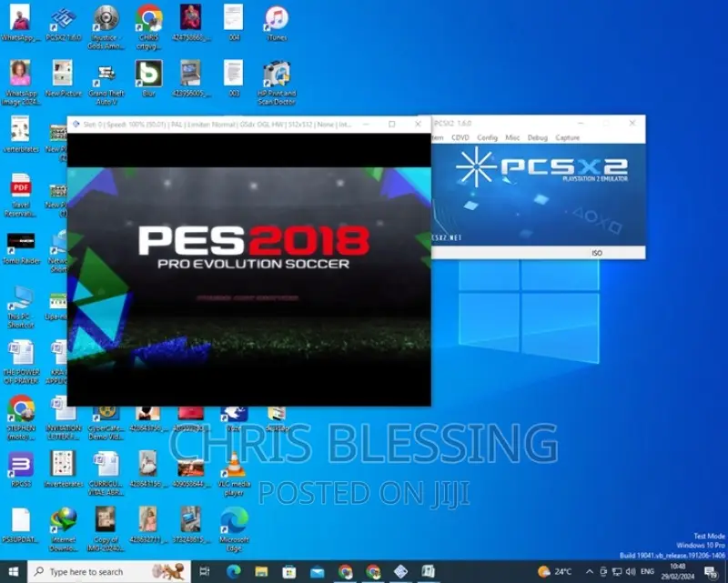The image size is (728, 583).
Task: Select the Grand Theft Auto V shortcut
Action: coord(106,82)
